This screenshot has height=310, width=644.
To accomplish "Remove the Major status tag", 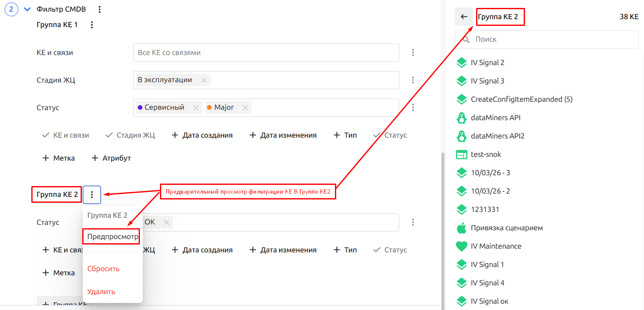I will coord(245,108).
